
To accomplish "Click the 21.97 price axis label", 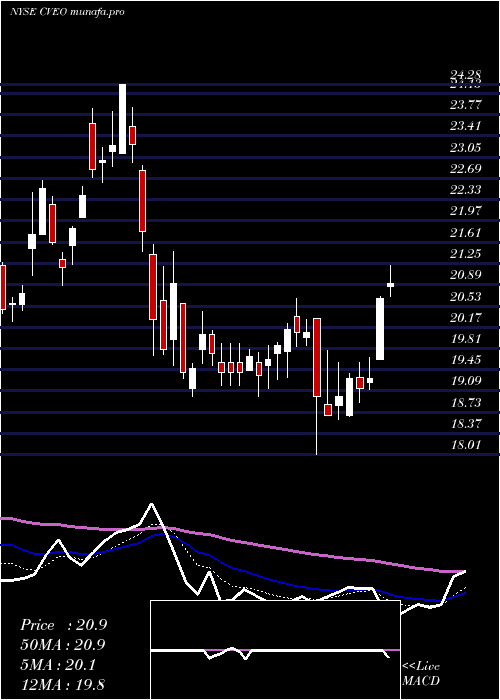I will [x=466, y=211].
